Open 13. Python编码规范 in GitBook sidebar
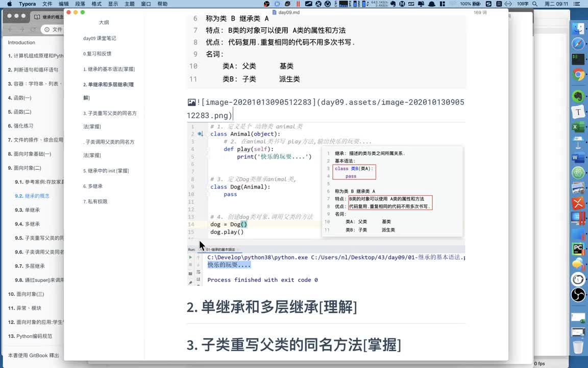588x368 pixels. (30, 336)
